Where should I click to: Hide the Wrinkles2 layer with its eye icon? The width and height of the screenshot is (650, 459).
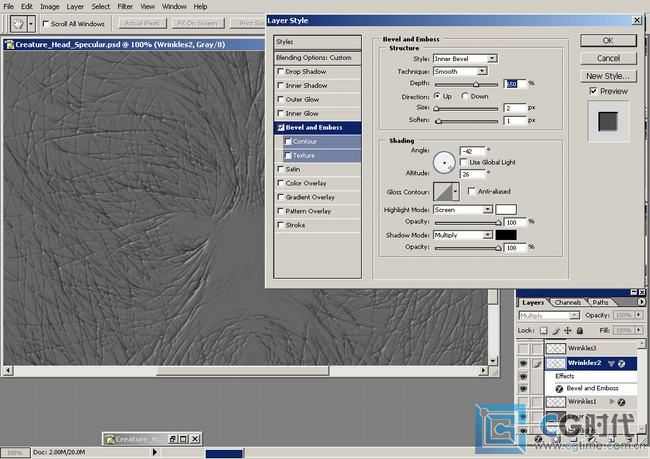(x=523, y=364)
